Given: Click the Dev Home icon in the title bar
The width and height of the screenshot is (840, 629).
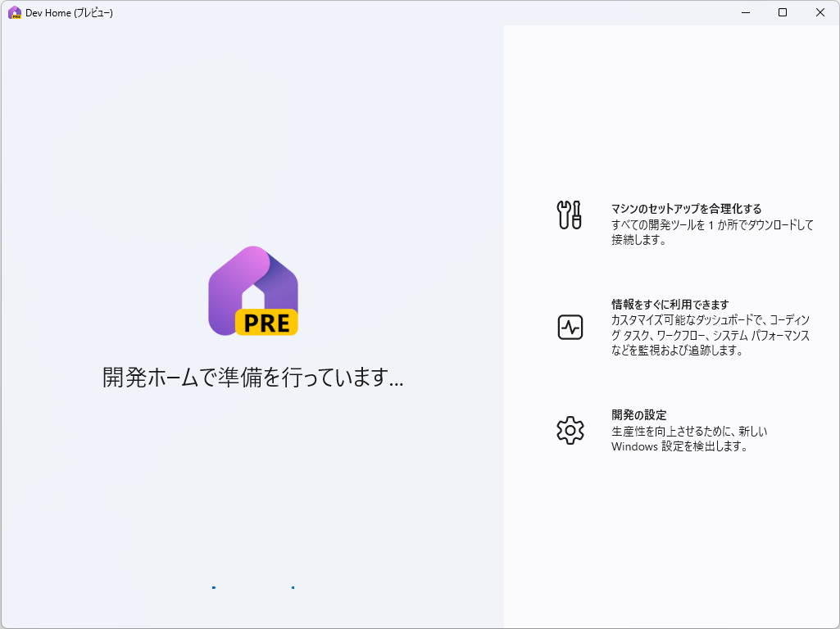Looking at the screenshot, I should coord(15,12).
